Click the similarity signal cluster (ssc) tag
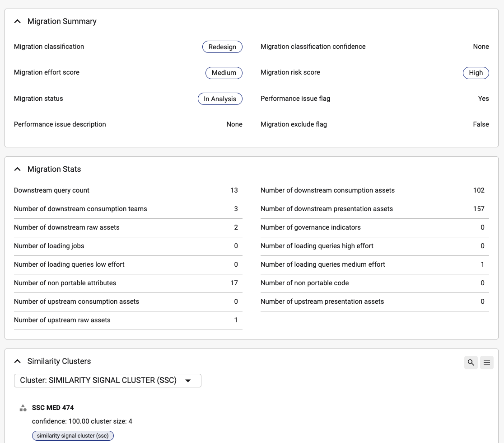Image resolution: width=504 pixels, height=443 pixels. [73, 436]
